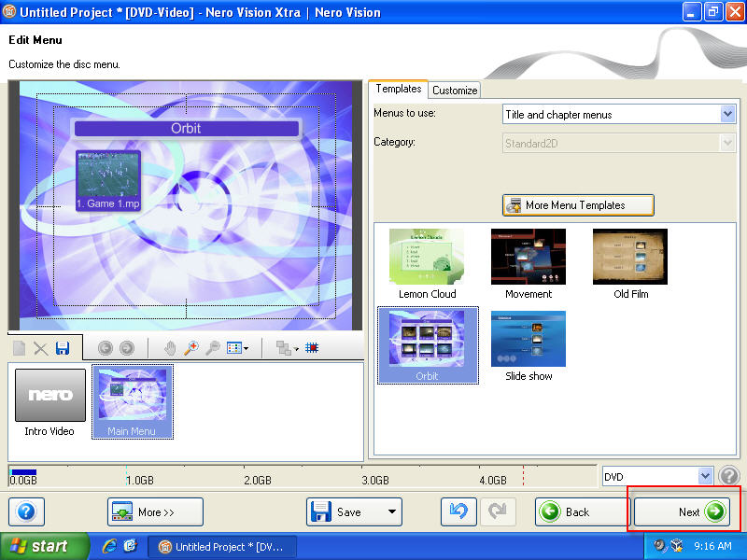Select the Old Film template
The width and height of the screenshot is (747, 560).
click(630, 264)
